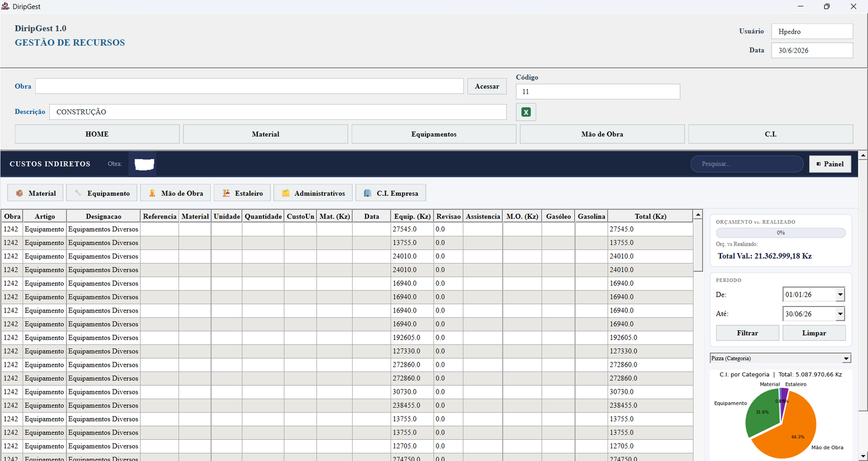868x461 pixels.
Task: Open the Pizza (Categoria) chart type dropdown
Action: pyautogui.click(x=780, y=358)
